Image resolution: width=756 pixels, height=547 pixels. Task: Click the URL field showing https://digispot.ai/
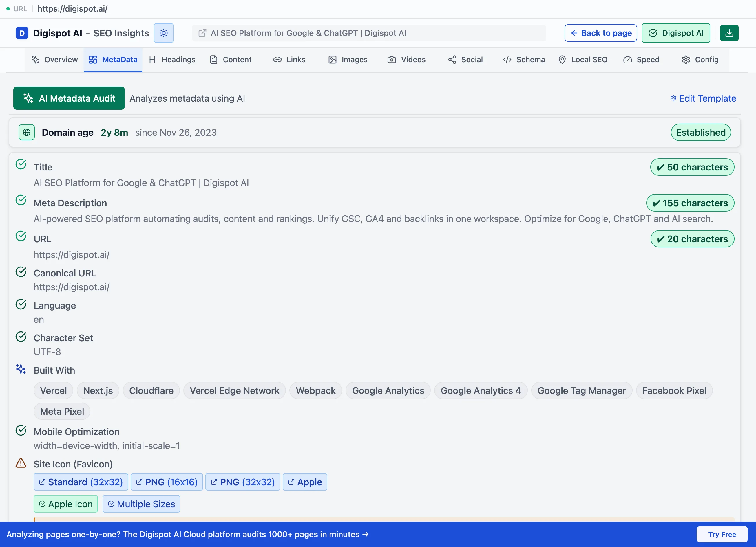point(72,9)
